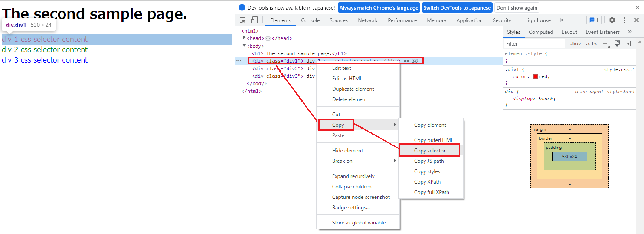This screenshot has width=644, height=234.
Task: Show more DevTools panel tabs
Action: pos(562,20)
